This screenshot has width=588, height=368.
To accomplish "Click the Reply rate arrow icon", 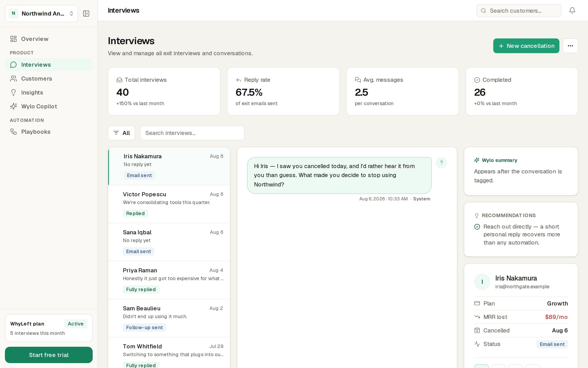I will [239, 80].
